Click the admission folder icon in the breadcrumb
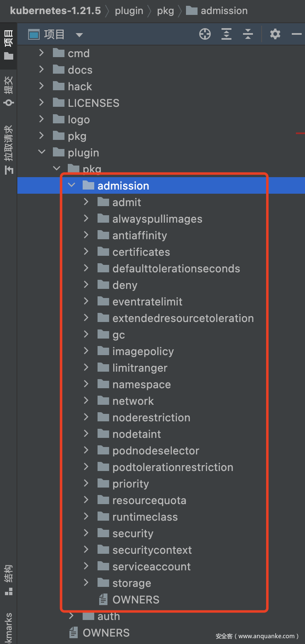The height and width of the screenshot is (644, 305). (192, 11)
